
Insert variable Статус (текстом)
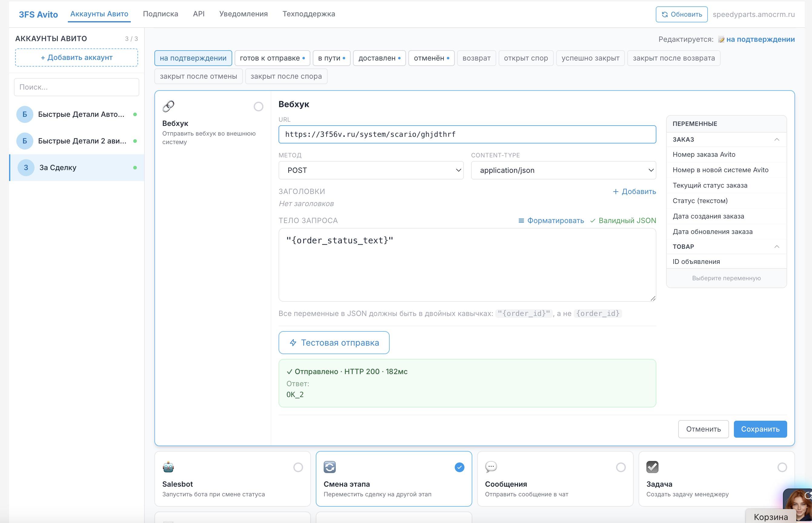pos(726,201)
